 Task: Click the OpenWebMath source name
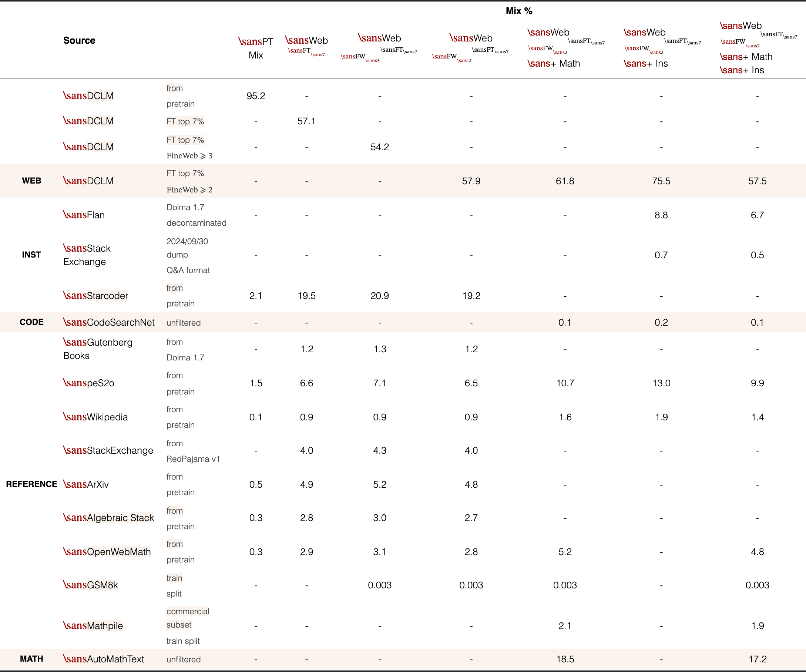(x=107, y=551)
